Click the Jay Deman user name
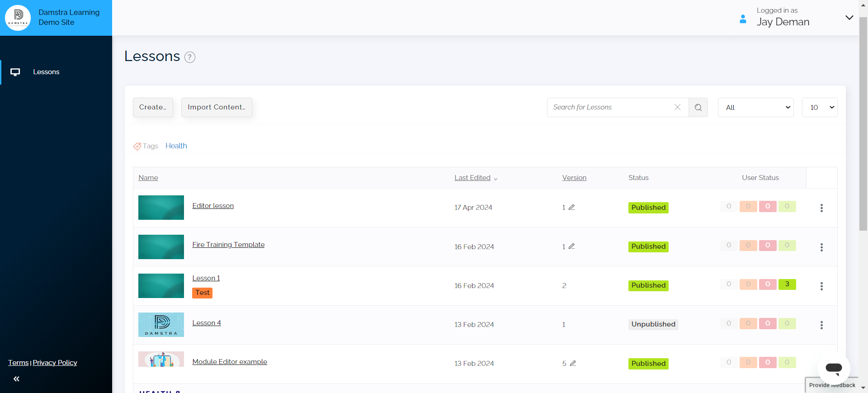Image resolution: width=868 pixels, height=393 pixels. 783,22
